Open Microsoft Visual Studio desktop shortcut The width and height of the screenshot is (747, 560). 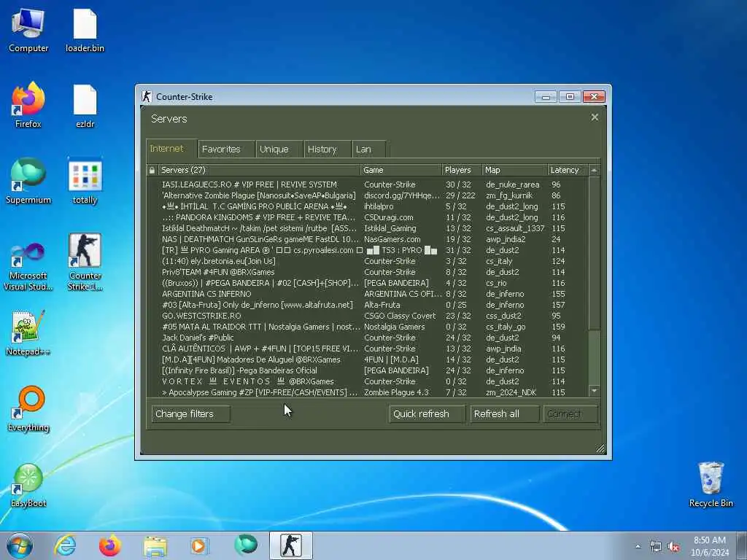pyautogui.click(x=28, y=267)
